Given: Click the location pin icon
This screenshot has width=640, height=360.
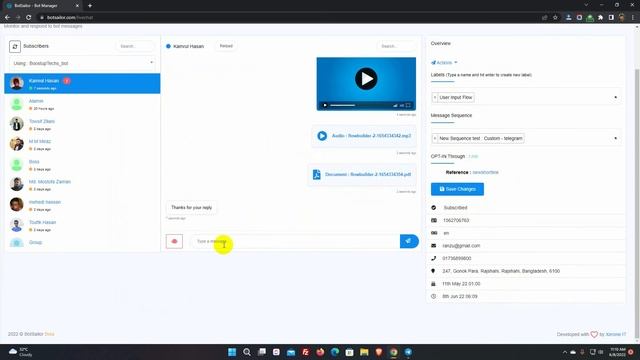Looking at the screenshot, I should (x=433, y=271).
